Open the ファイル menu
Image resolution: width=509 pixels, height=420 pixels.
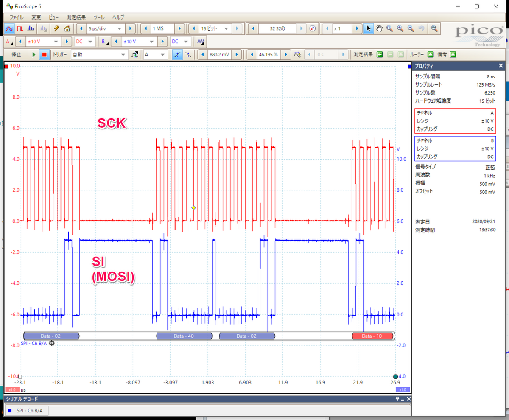pyautogui.click(x=17, y=17)
